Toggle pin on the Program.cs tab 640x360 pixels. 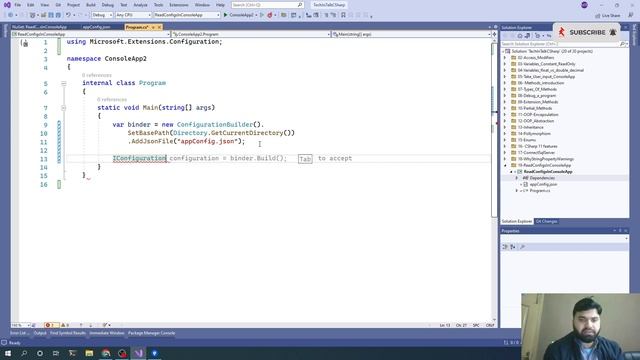[153, 27]
